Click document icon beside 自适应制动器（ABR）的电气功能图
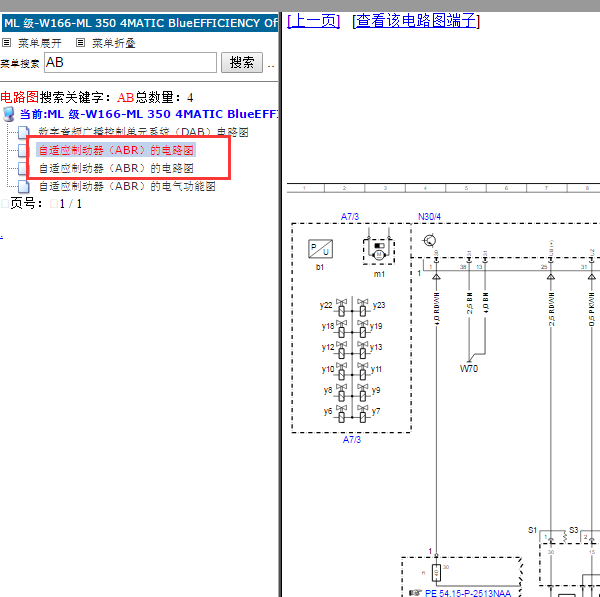Viewport: 600px width, 597px height. [x=23, y=187]
